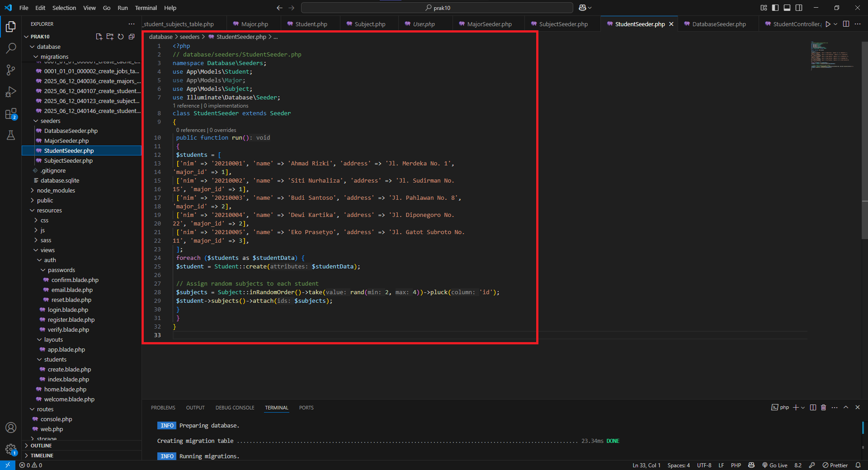Click Go Live in the status bar

pyautogui.click(x=775, y=465)
